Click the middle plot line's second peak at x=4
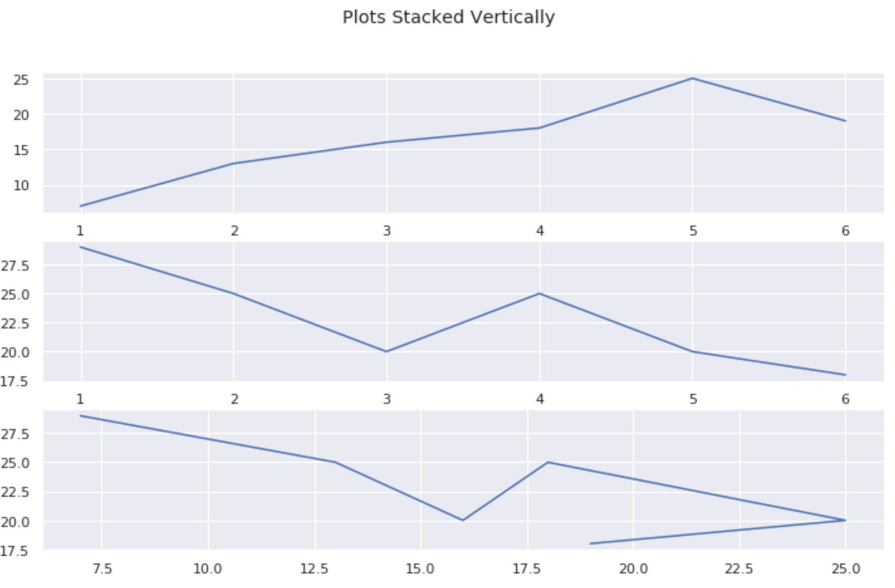 pos(540,293)
